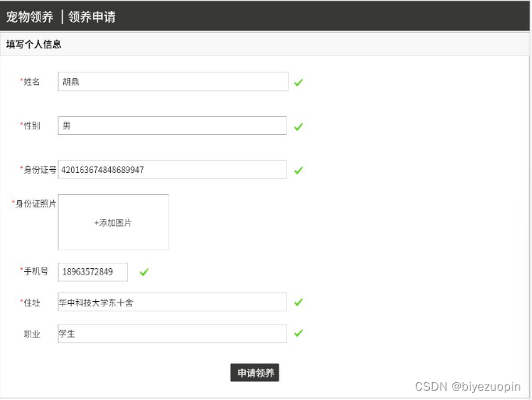Click the 填写个人信息 section heading
Viewport: 532px width, 400px height.
point(34,44)
